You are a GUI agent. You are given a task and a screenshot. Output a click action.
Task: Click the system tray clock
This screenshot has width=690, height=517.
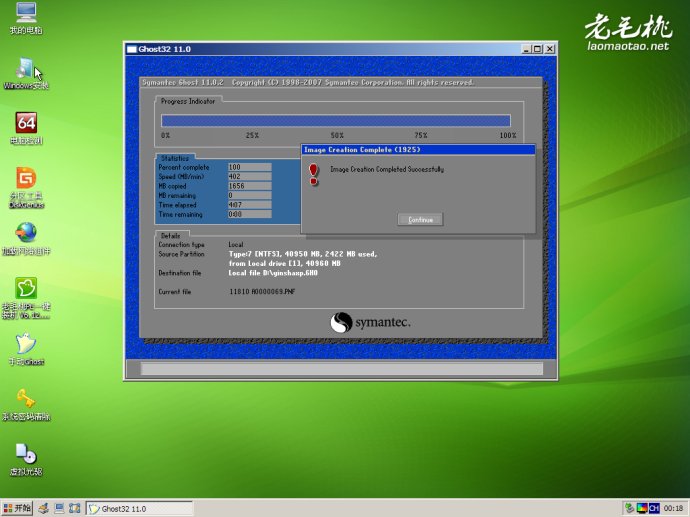click(672, 508)
